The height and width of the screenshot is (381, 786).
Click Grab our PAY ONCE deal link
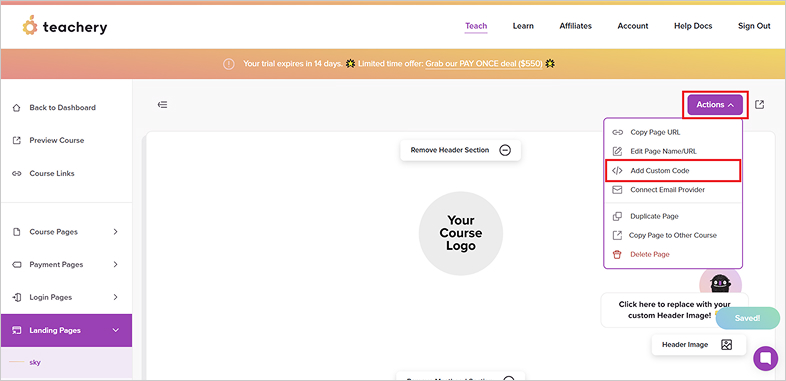point(484,64)
